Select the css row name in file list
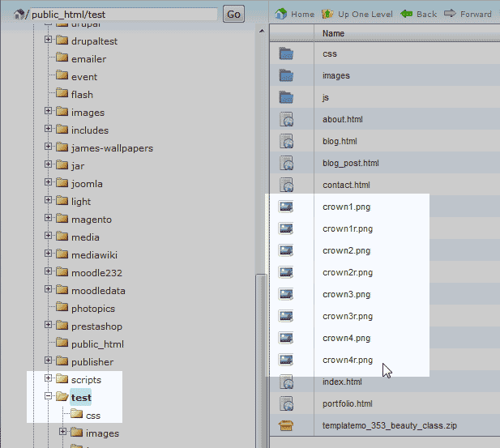This screenshot has height=448, width=500. point(330,54)
